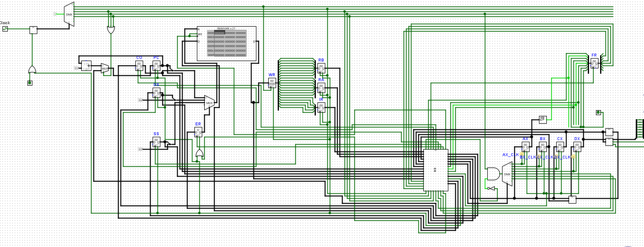The image size is (644, 247).
Task: Click the ZF component box
Action: (x=543, y=120)
